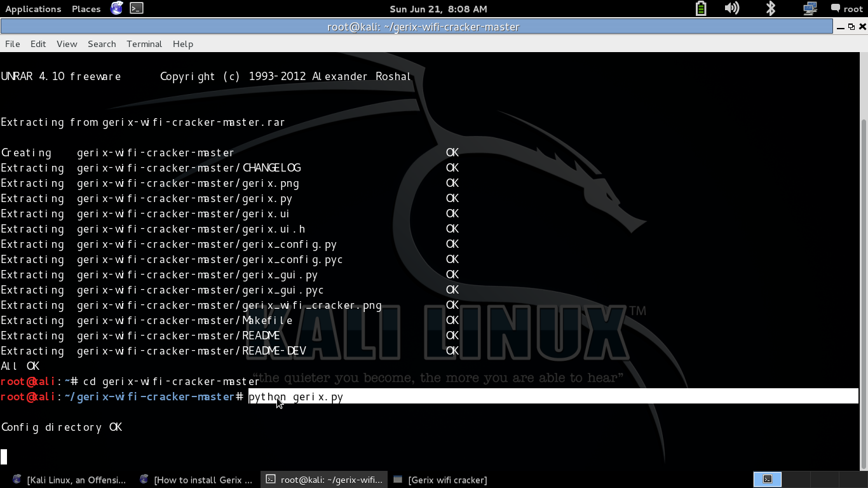Image resolution: width=868 pixels, height=488 pixels.
Task: Open Bluetooth settings icon
Action: point(771,8)
